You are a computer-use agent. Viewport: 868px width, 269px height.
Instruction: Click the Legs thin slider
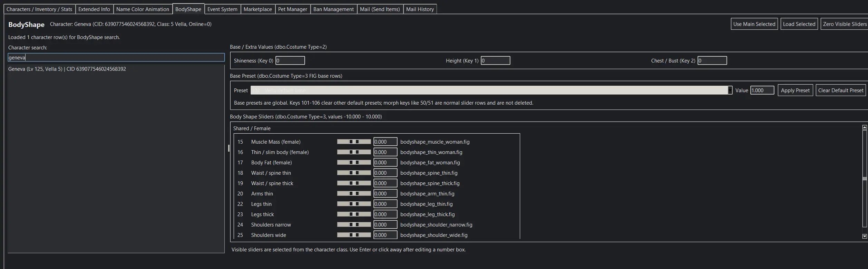(x=354, y=204)
